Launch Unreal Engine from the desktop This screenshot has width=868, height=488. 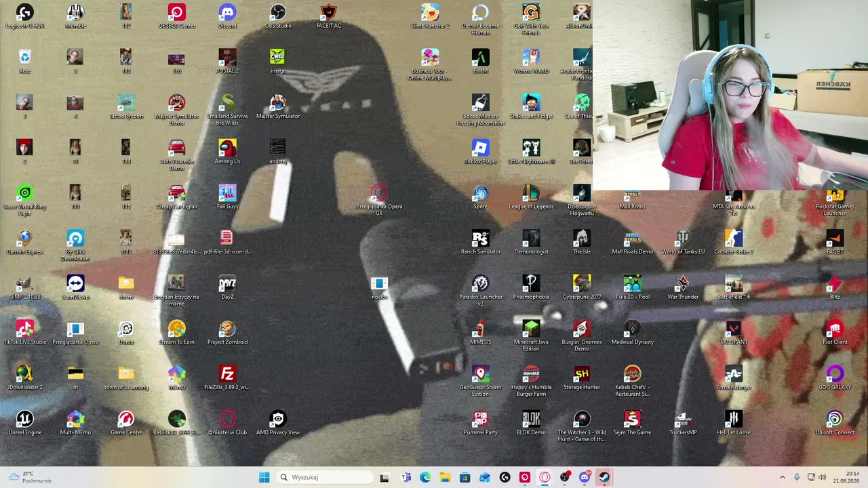coord(25,424)
